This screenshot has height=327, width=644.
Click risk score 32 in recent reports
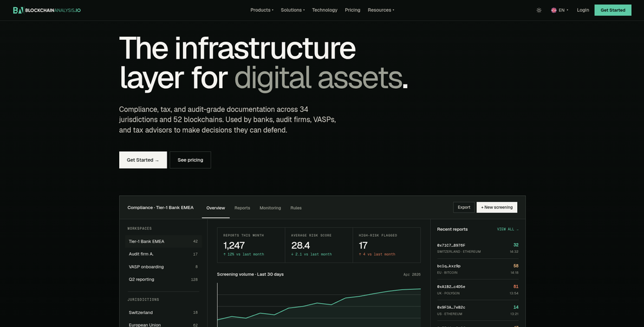pyautogui.click(x=516, y=245)
